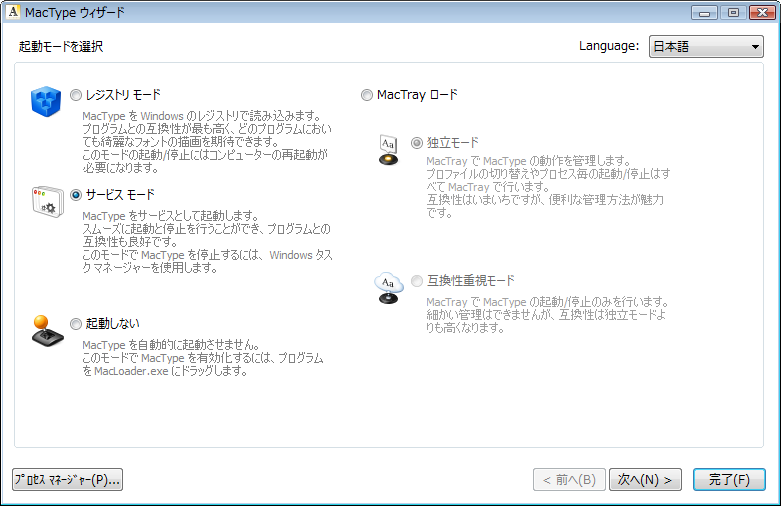The width and height of the screenshot is (781, 506).
Task: Choose the 互換性重視モード radio option
Action: pyautogui.click(x=416, y=281)
